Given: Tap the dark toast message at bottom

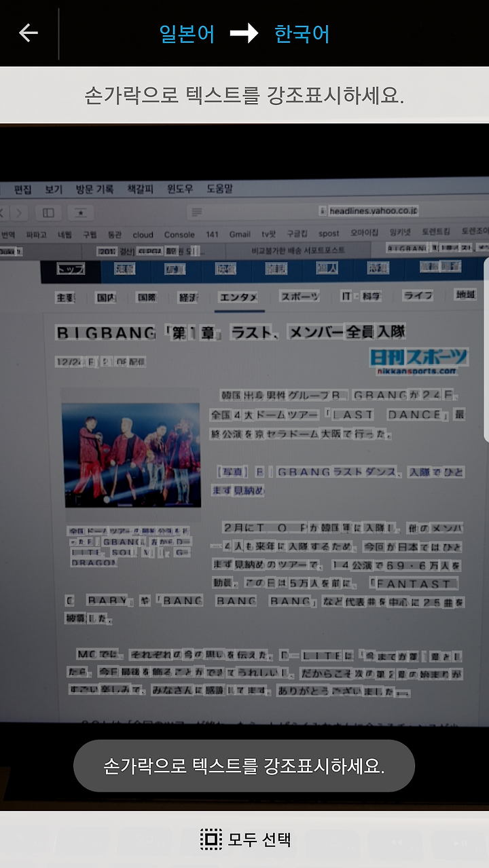Looking at the screenshot, I should point(244,766).
